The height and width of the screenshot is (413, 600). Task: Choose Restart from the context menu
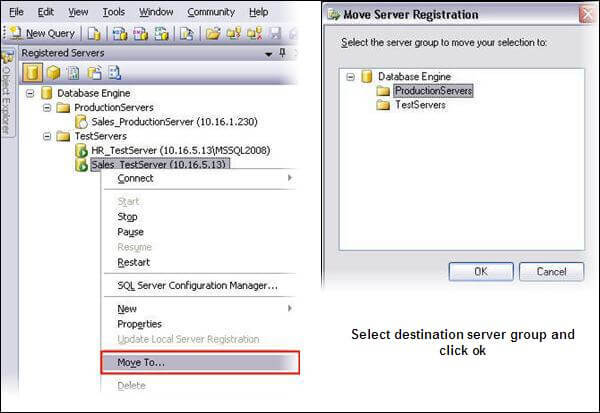pyautogui.click(x=200, y=263)
